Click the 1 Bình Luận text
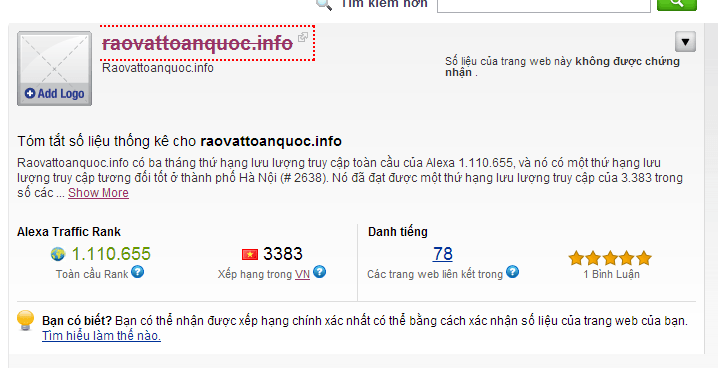The width and height of the screenshot is (718, 368). [x=611, y=274]
